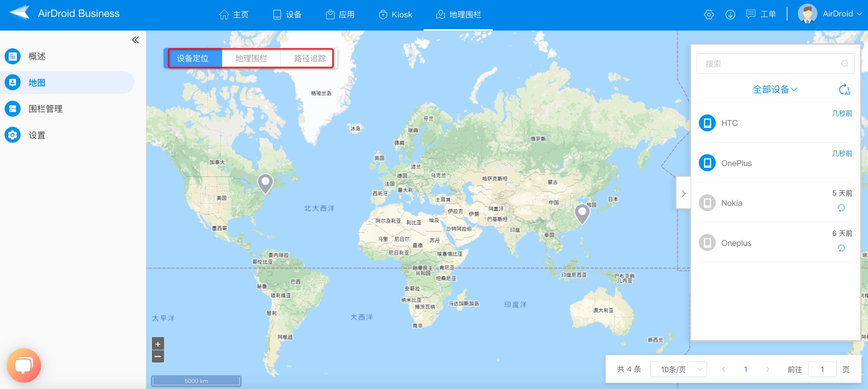Click the Nokia device icon

tap(708, 202)
